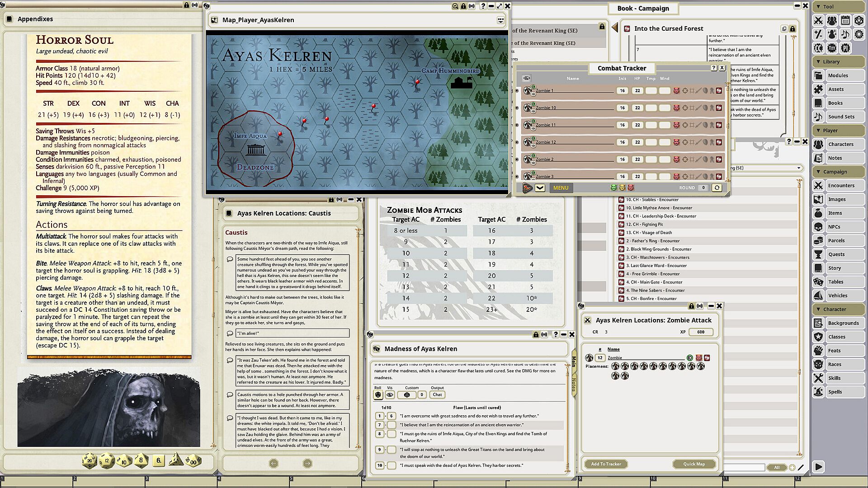868x488 pixels.
Task: Advance to next actor in Combat Tracker
Action: [527, 188]
